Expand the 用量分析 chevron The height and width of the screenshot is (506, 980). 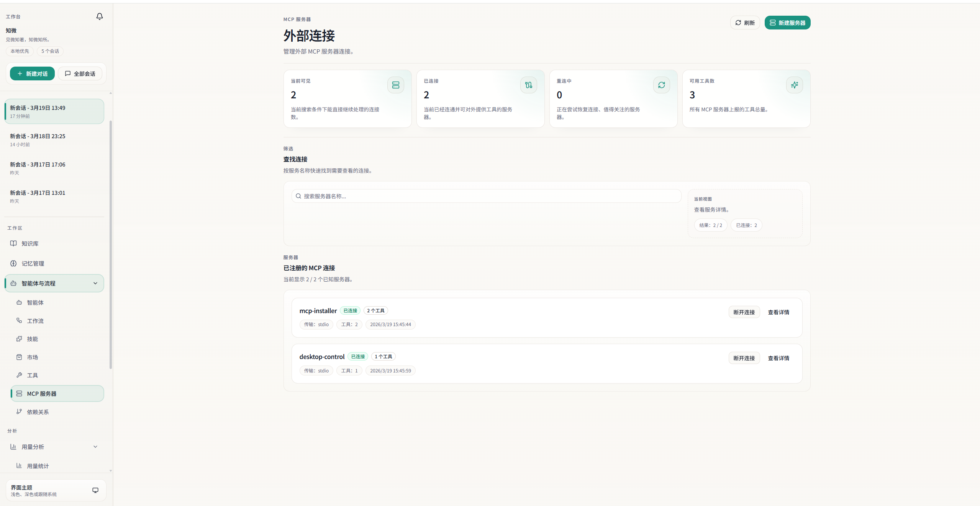(x=95, y=447)
